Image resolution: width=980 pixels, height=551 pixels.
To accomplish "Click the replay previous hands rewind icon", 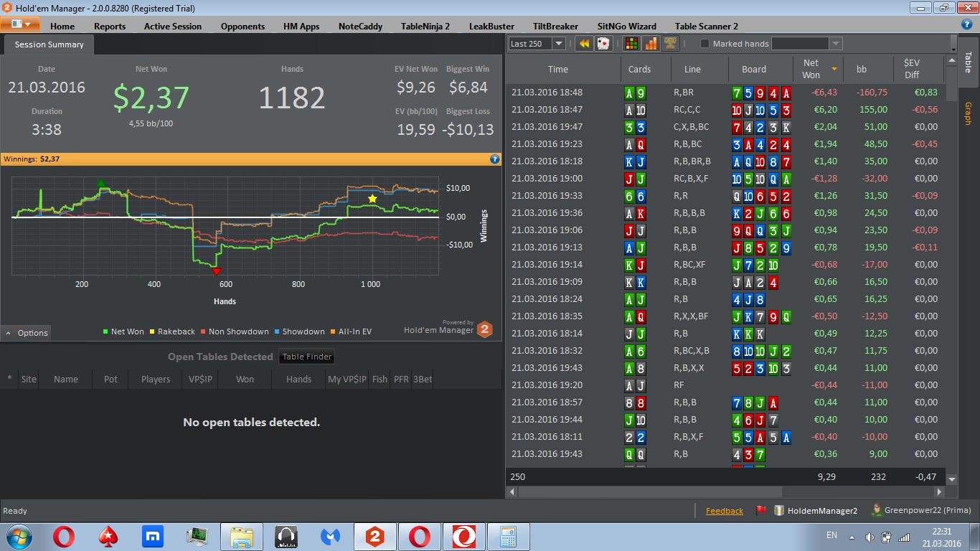I will (584, 44).
